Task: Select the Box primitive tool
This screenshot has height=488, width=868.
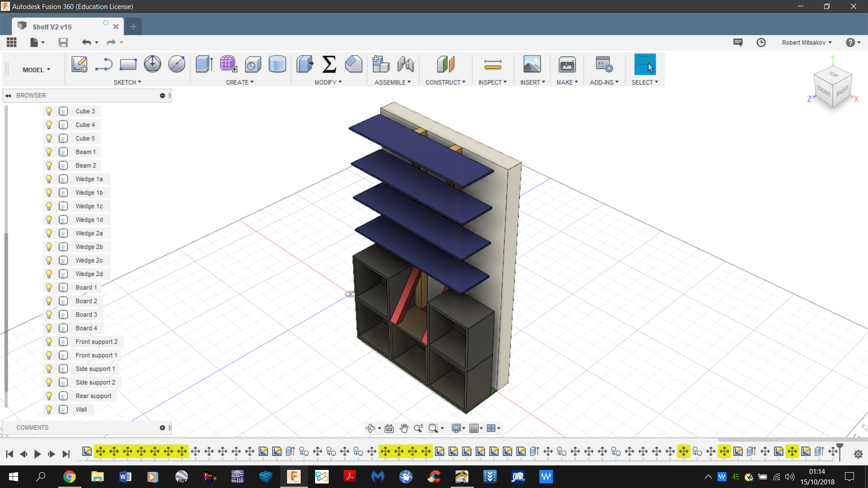Action: tap(253, 64)
